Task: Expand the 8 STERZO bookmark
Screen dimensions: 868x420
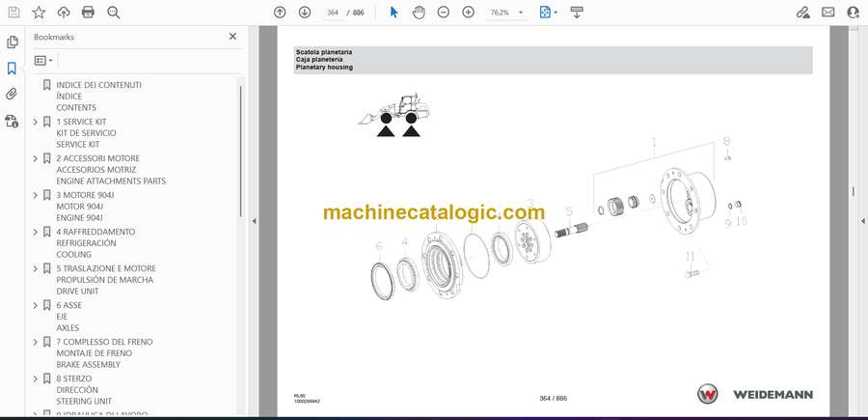Action: pyautogui.click(x=36, y=378)
